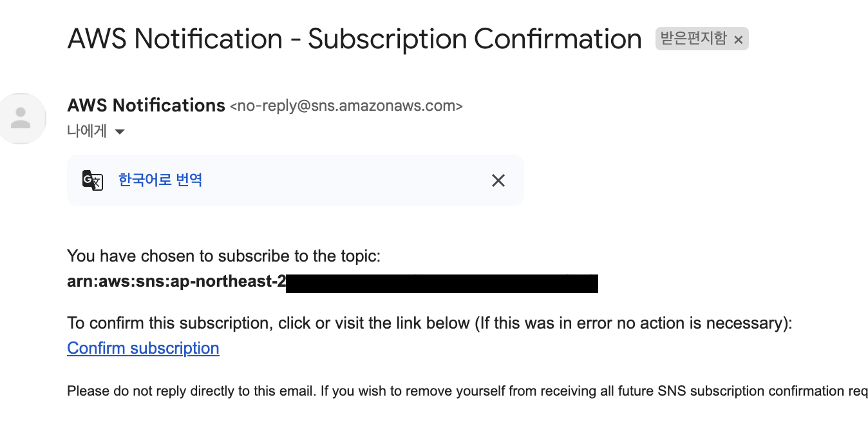This screenshot has height=433, width=868.
Task: Click the black redacted bar after the ARN
Action: pyautogui.click(x=442, y=283)
